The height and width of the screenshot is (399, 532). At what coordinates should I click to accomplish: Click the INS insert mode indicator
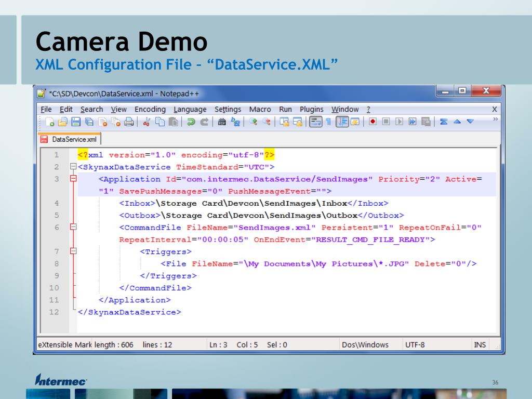point(480,344)
